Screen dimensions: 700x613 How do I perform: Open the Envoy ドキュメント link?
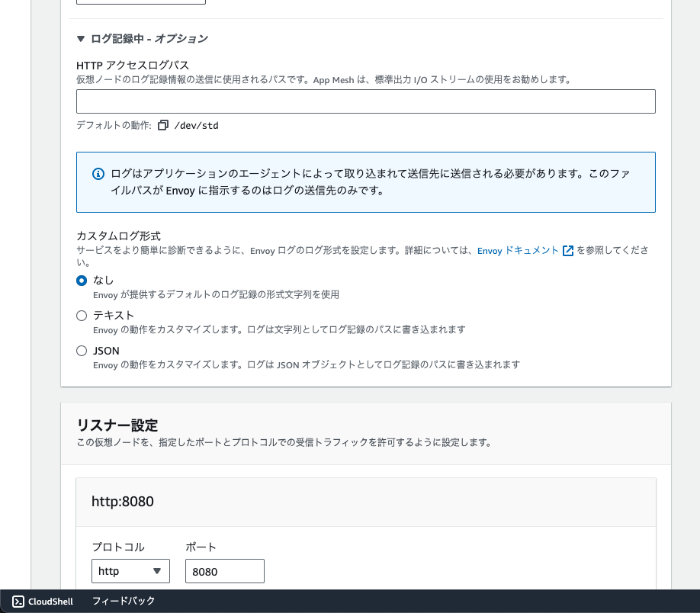pos(518,251)
